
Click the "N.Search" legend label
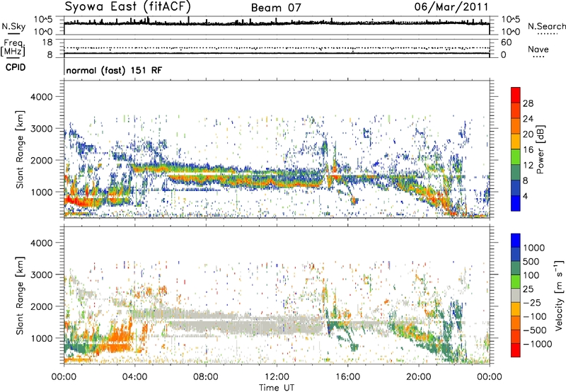[x=546, y=26]
